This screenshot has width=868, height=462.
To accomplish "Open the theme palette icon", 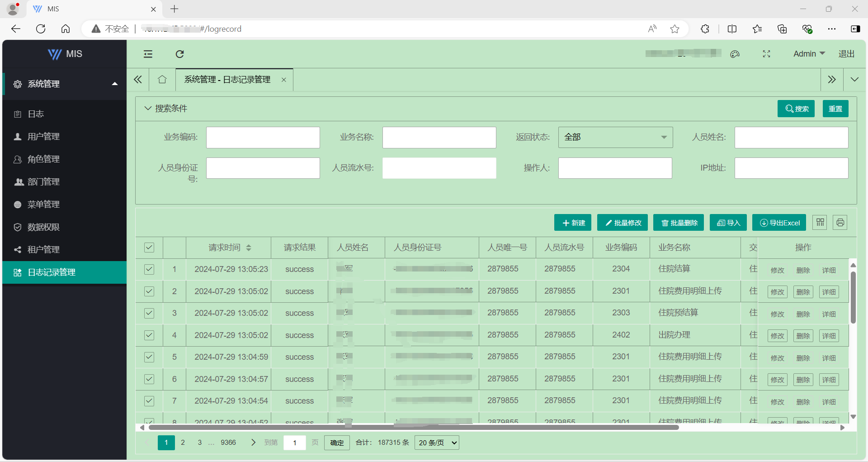I will (x=735, y=54).
